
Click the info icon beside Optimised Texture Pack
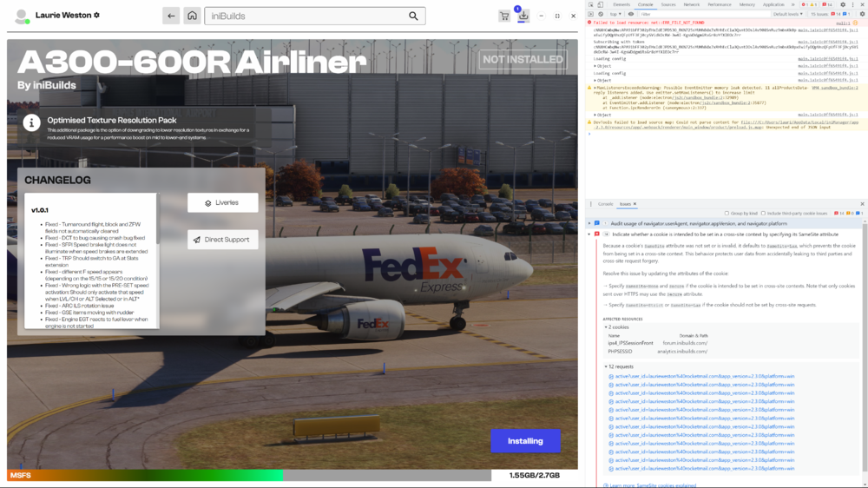31,122
